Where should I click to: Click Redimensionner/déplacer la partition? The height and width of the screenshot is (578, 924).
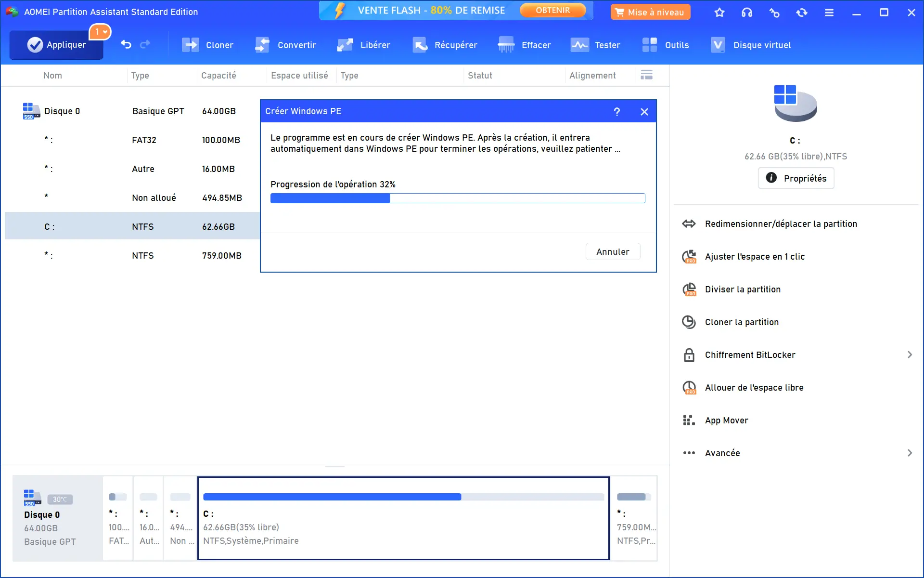(x=781, y=224)
